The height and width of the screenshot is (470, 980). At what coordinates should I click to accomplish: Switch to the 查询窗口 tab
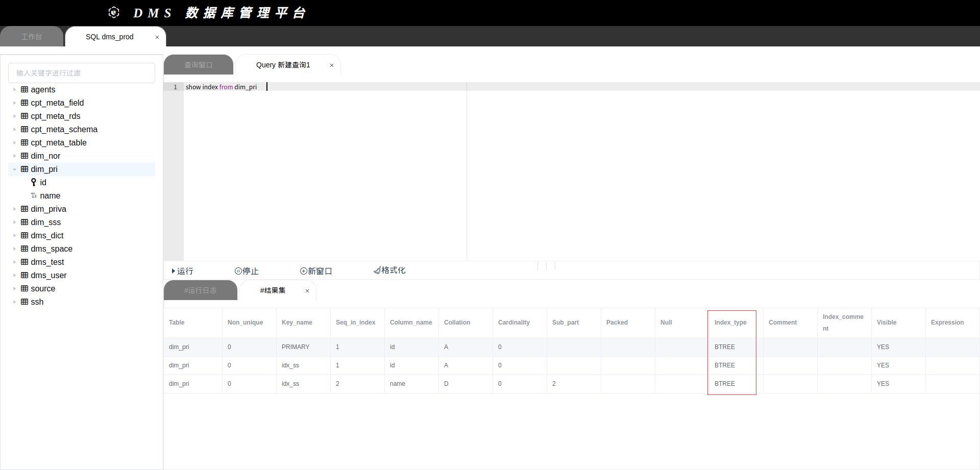click(199, 65)
